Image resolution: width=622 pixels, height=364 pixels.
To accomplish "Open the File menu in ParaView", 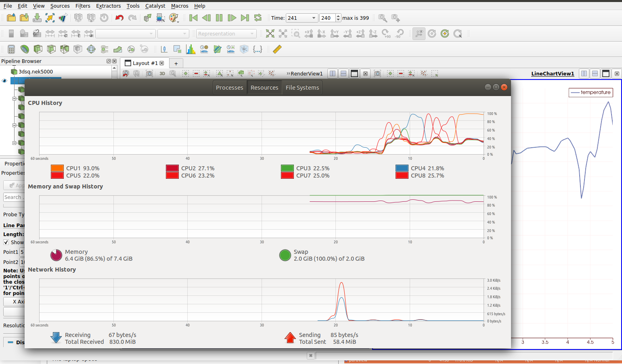I will (8, 6).
